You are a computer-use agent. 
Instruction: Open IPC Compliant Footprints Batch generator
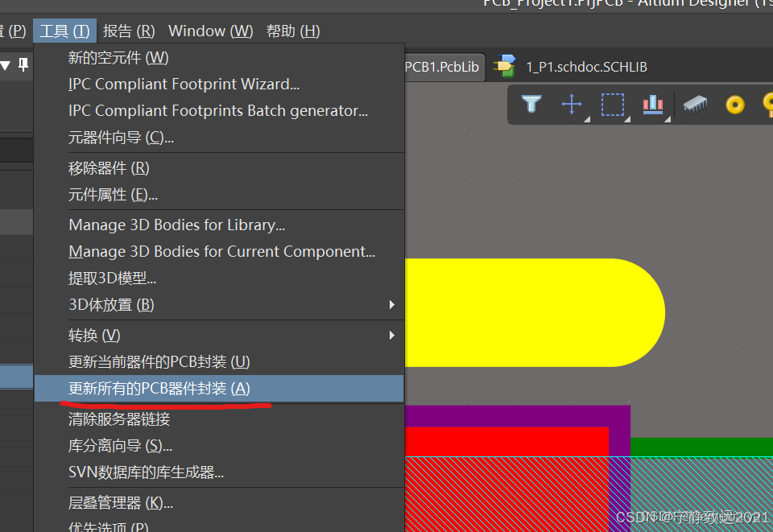coord(219,111)
